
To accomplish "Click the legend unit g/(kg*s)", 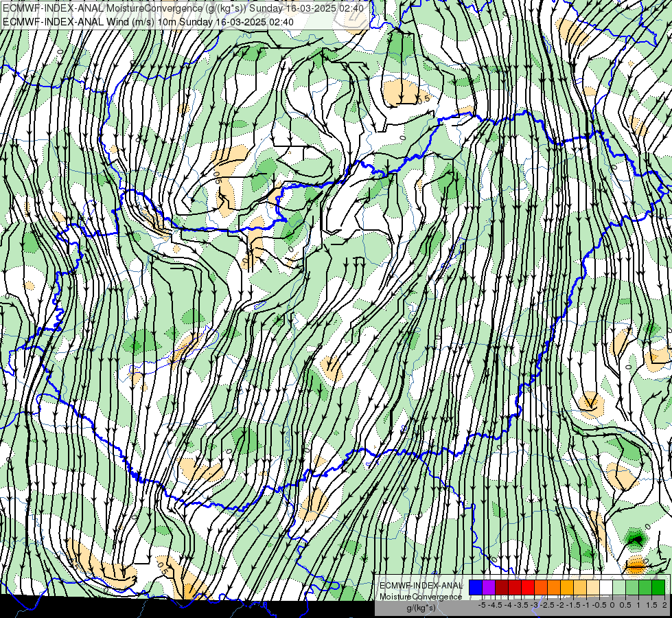I will (x=421, y=608).
